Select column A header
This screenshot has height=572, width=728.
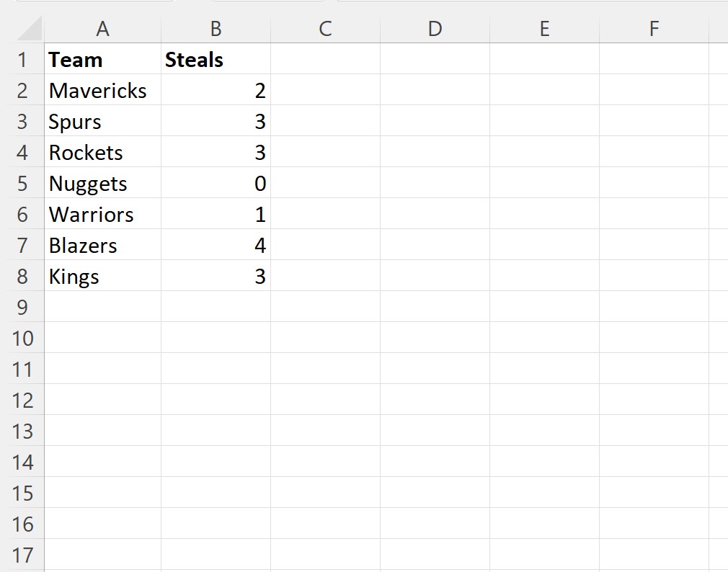(x=102, y=29)
